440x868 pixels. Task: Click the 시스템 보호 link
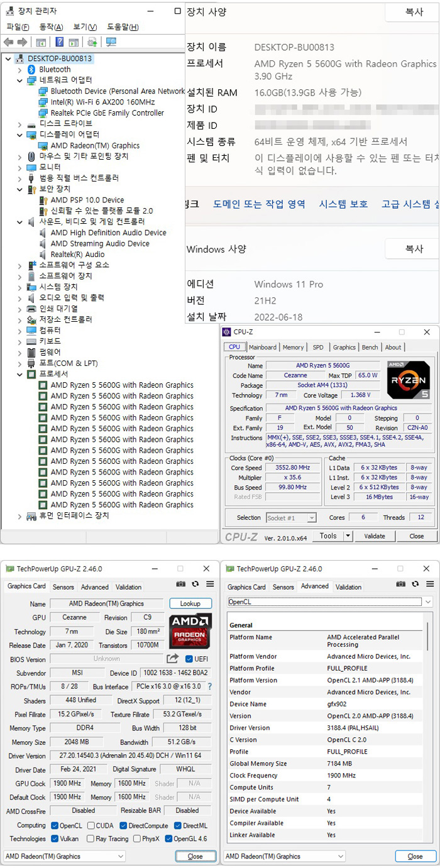coord(343,204)
